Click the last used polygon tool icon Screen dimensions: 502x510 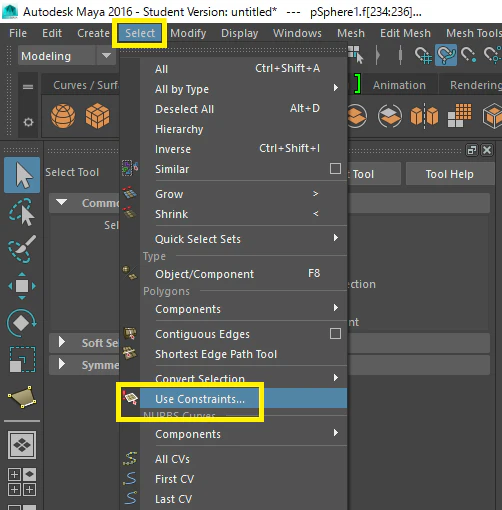22,397
